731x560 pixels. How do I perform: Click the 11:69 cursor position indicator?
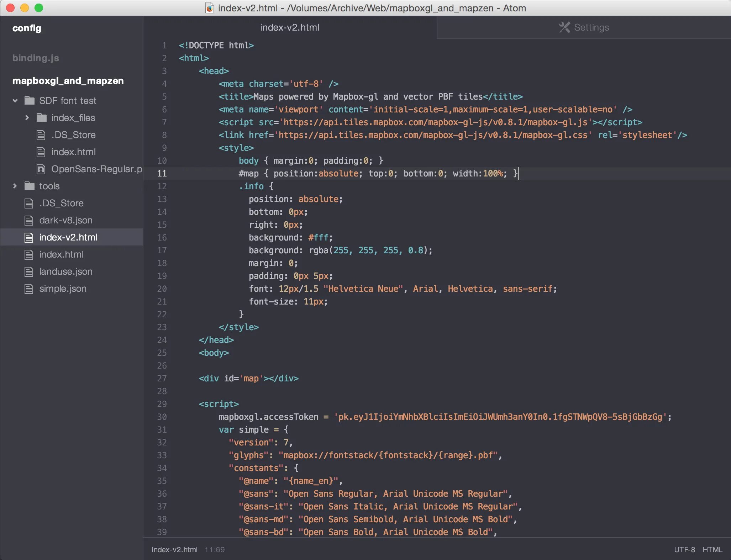[215, 549]
